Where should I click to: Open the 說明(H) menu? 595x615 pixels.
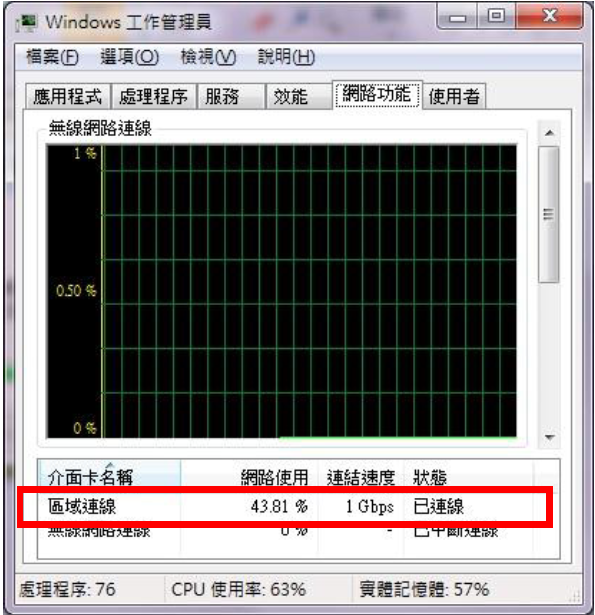tap(286, 57)
